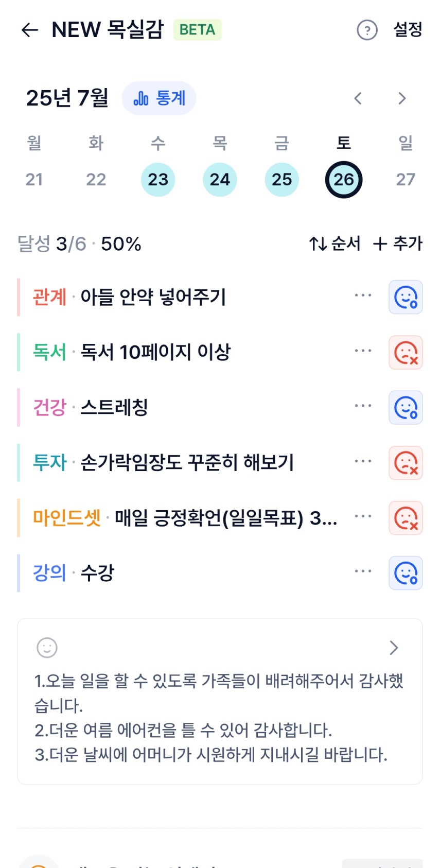Open the 마인드셋 매일 긍정확언 goal
440x868 pixels.
[x=185, y=518]
